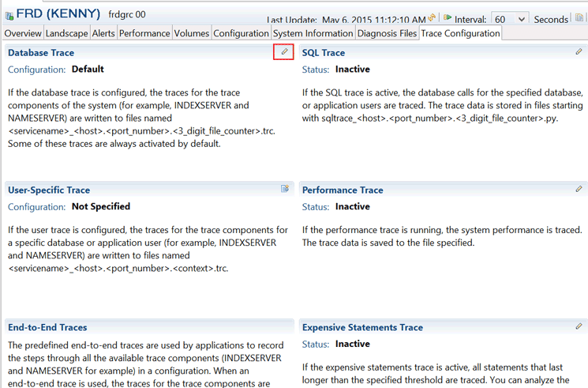Viewport: 588px width, 388px height.
Task: Click the 'Seconds' label near Interval
Action: [551, 20]
